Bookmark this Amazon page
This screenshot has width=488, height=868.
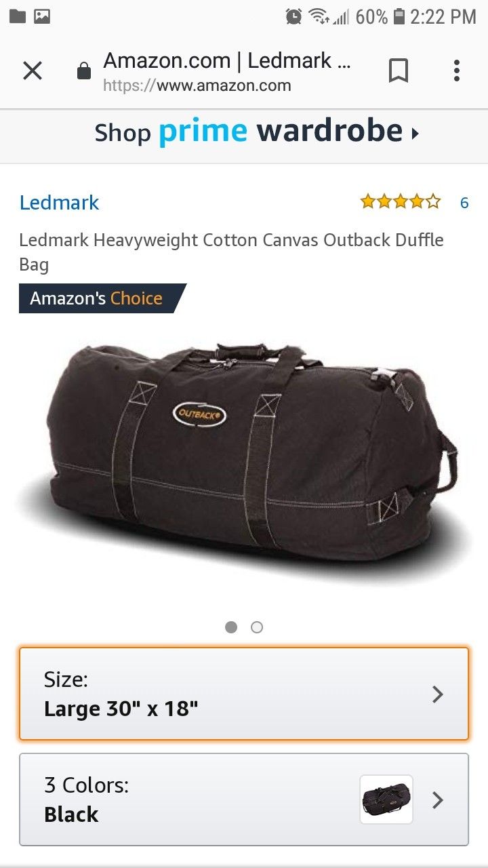click(399, 71)
